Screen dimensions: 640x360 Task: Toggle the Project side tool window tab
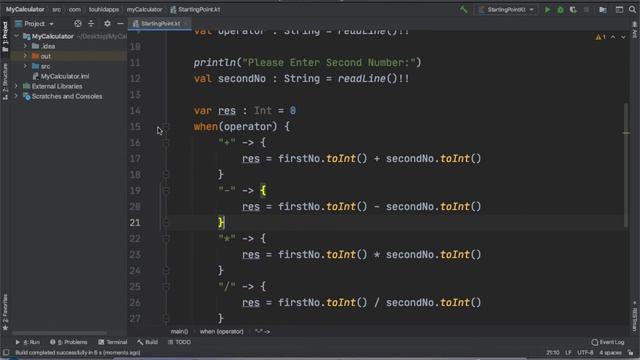[5, 37]
